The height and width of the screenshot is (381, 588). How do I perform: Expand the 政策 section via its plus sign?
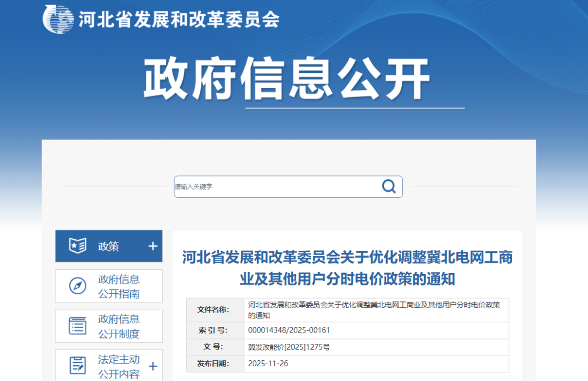point(152,246)
